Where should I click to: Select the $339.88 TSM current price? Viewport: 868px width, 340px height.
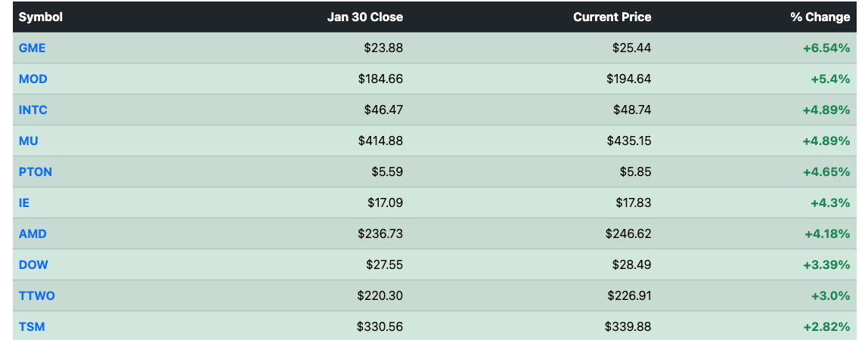click(x=628, y=326)
